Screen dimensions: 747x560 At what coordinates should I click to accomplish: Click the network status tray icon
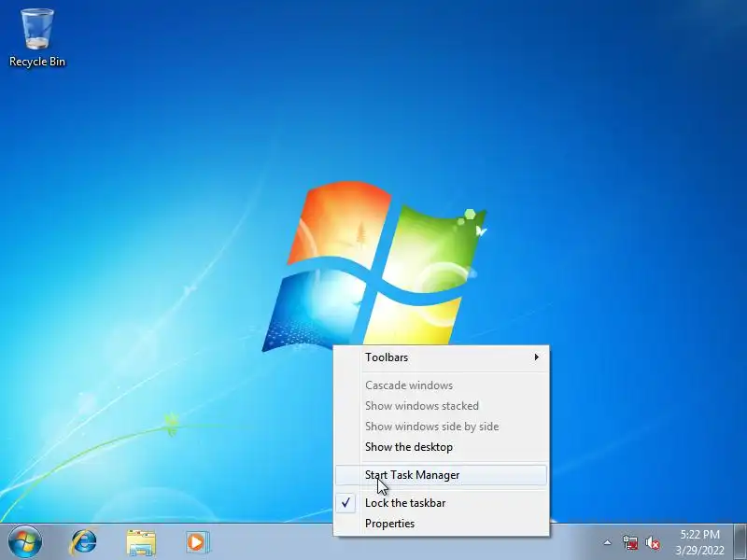click(629, 542)
